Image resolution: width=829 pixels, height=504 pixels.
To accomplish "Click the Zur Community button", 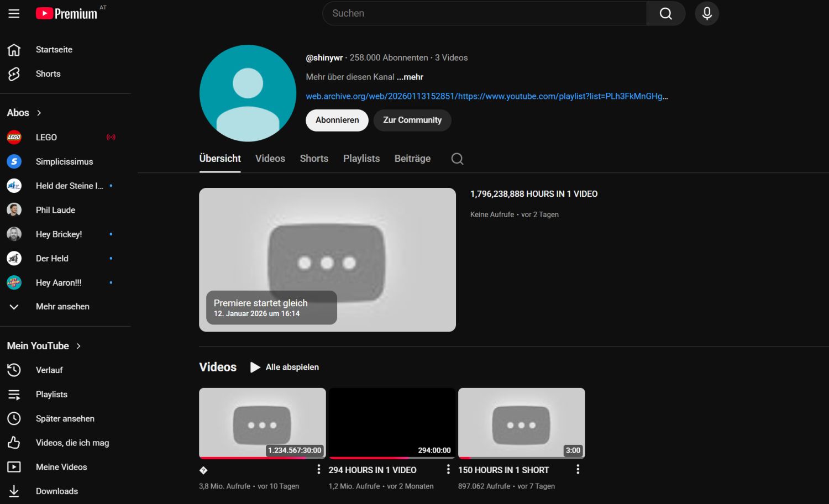I will [x=412, y=120].
